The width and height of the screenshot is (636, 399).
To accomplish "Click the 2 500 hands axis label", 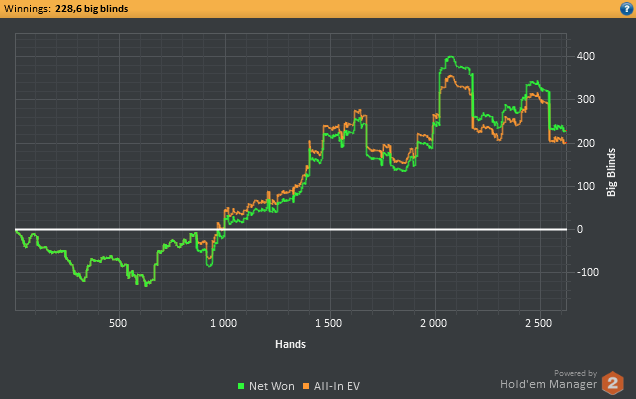I will point(539,323).
